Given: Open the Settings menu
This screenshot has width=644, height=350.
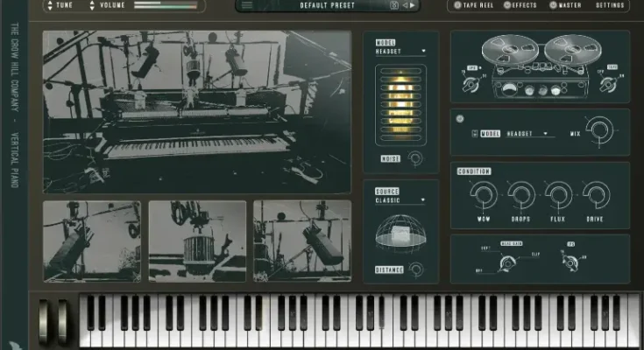Looking at the screenshot, I should pyautogui.click(x=610, y=5).
